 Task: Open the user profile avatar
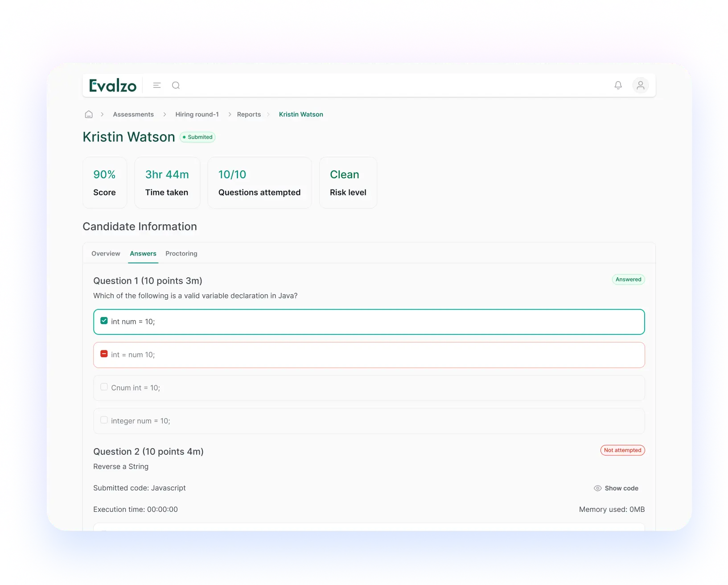click(x=640, y=85)
